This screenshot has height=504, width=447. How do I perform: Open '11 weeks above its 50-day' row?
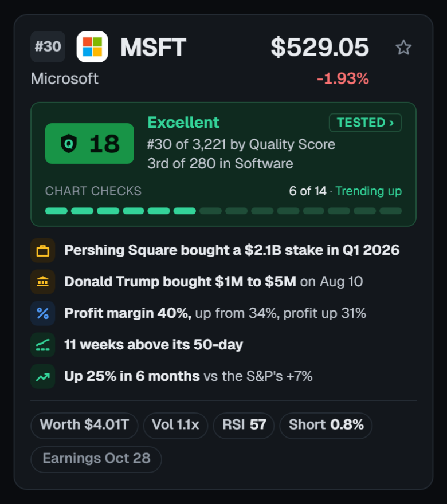tap(223, 345)
